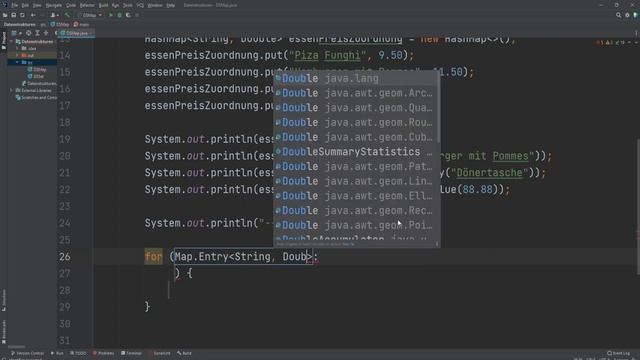Choose DoubleSummaryStatistics completion suggestion
The height and width of the screenshot is (360, 640).
tap(355, 152)
